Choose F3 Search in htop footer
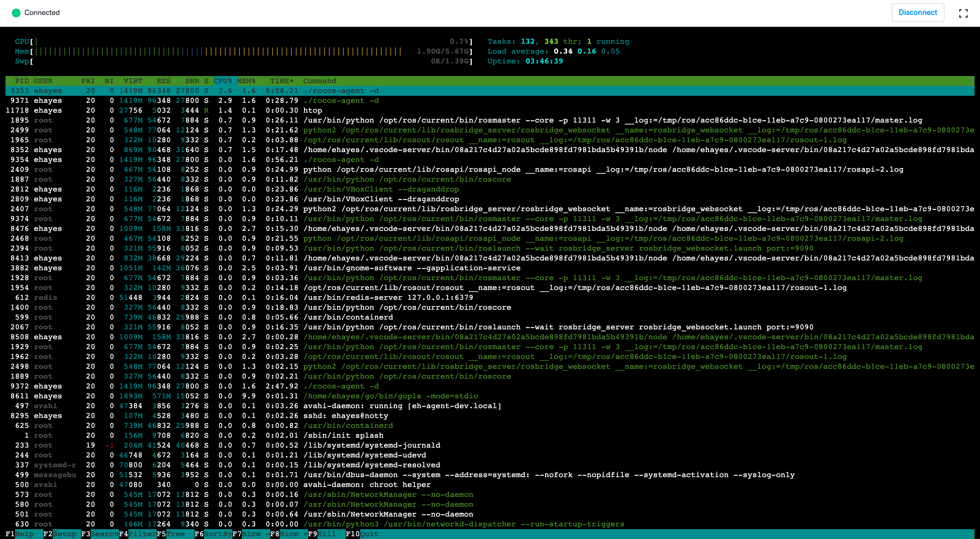This screenshot has width=980, height=539. click(100, 534)
